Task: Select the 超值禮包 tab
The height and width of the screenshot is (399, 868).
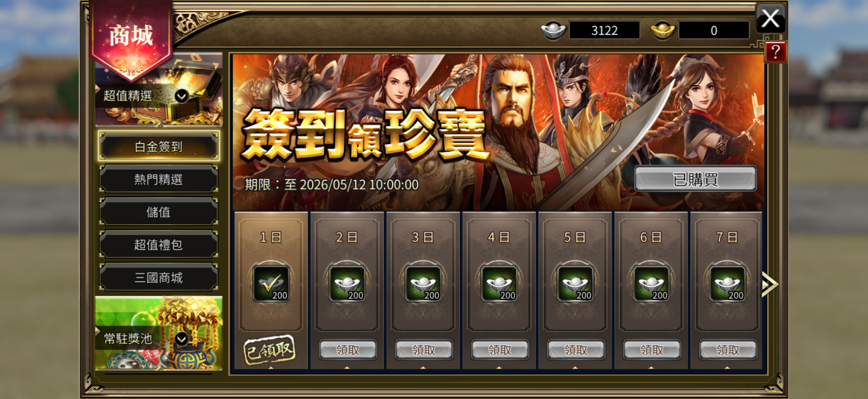Action: pyautogui.click(x=158, y=244)
